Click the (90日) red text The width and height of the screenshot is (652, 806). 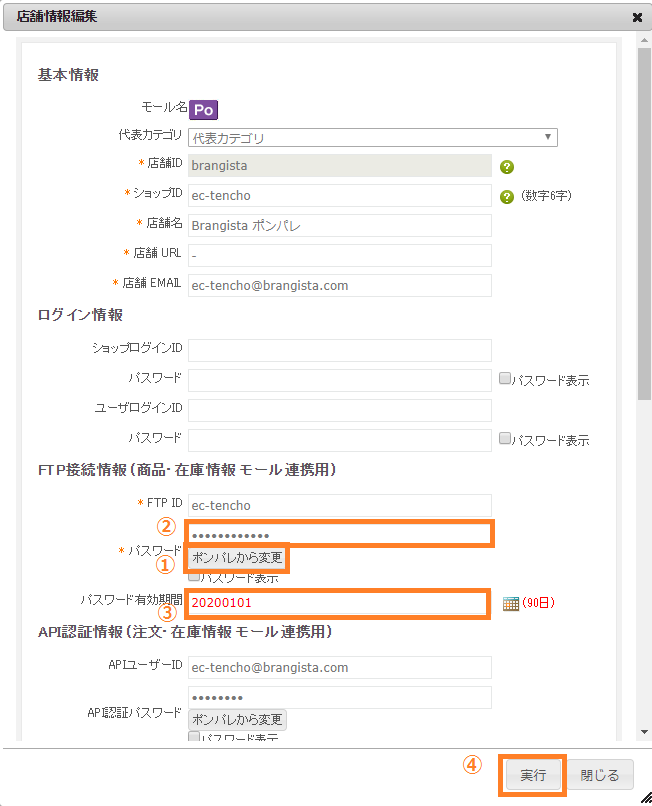[538, 602]
